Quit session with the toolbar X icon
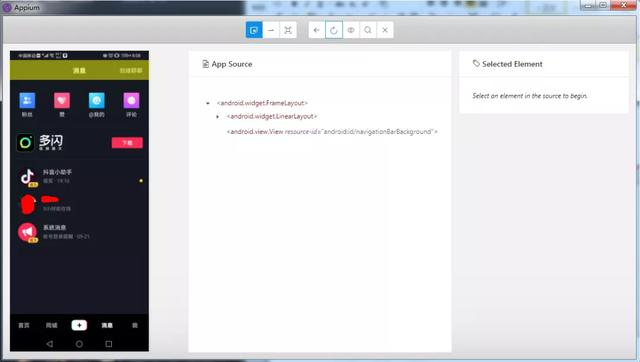 tap(385, 30)
